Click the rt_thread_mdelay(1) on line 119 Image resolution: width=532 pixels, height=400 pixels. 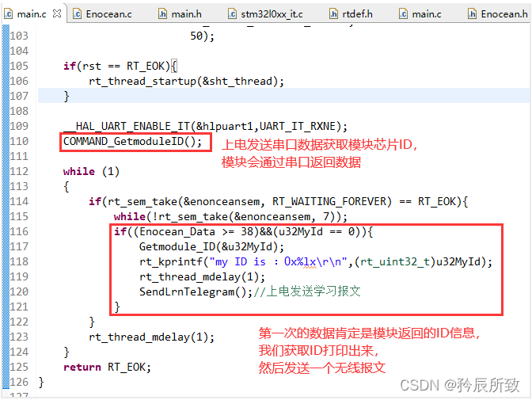(202, 276)
